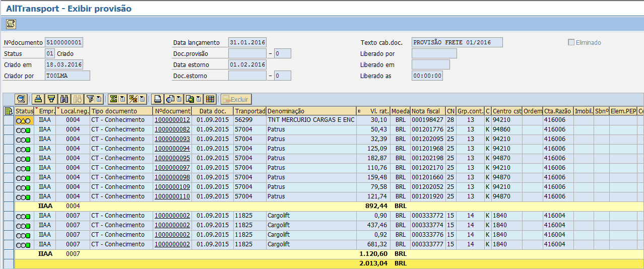
Task: Sort the table in descending order
Action: [51, 99]
